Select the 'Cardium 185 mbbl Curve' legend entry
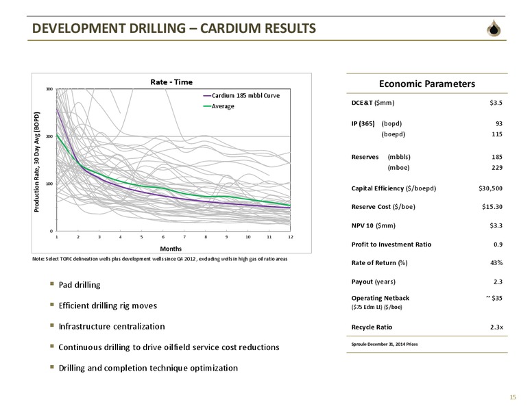 [x=241, y=96]
